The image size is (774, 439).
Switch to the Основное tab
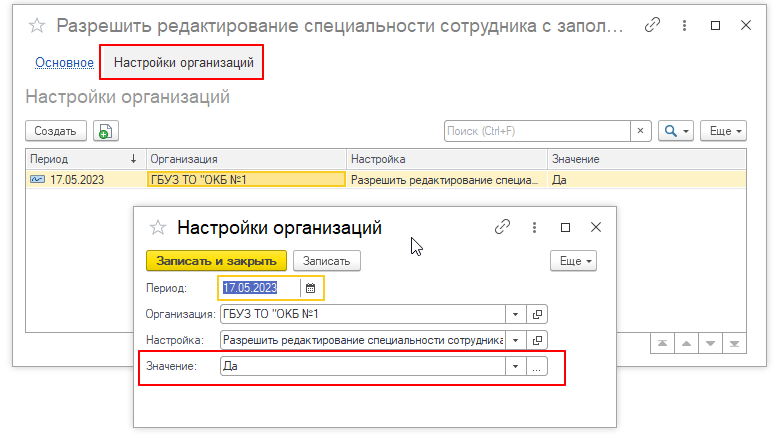[x=64, y=63]
